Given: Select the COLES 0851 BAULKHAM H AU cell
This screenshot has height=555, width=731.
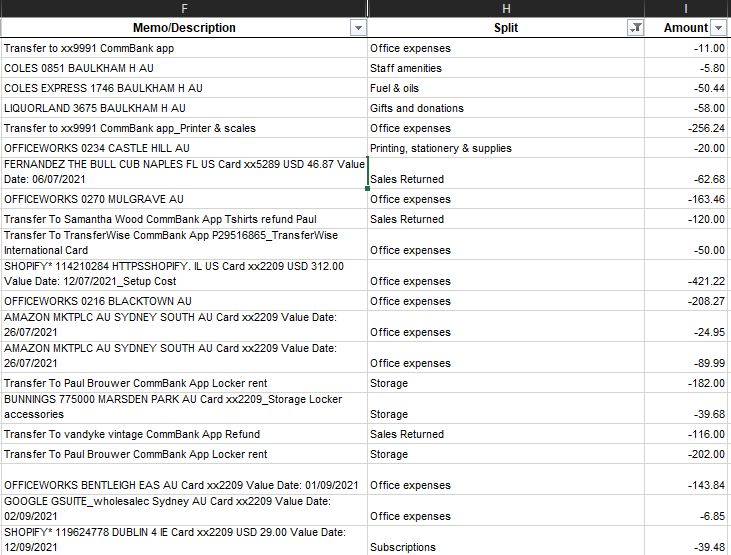Looking at the screenshot, I should (184, 68).
